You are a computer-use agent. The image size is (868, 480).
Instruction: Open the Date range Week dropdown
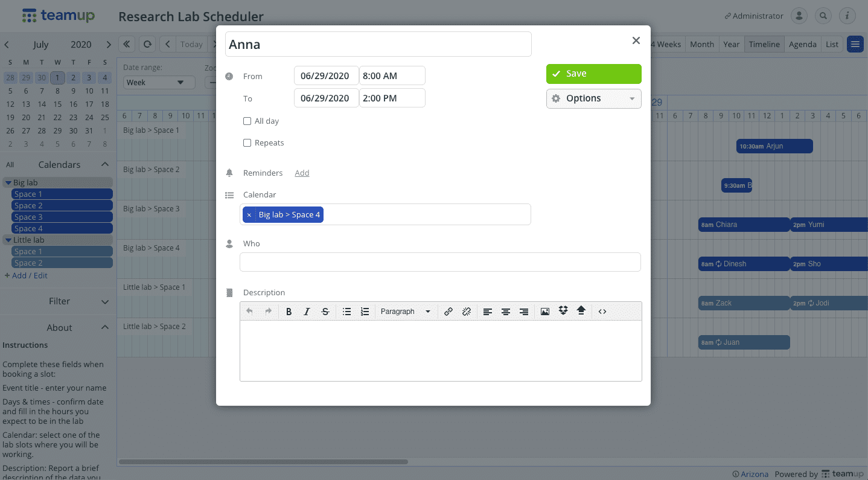click(159, 83)
